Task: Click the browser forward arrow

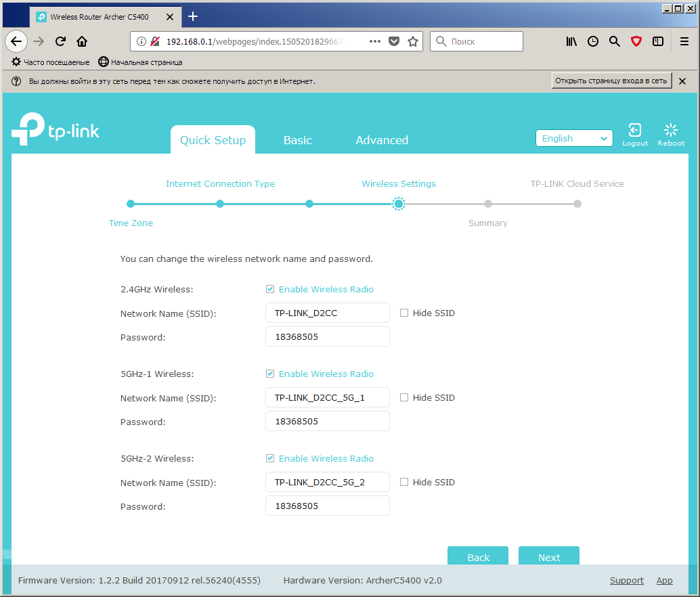Action: point(39,41)
